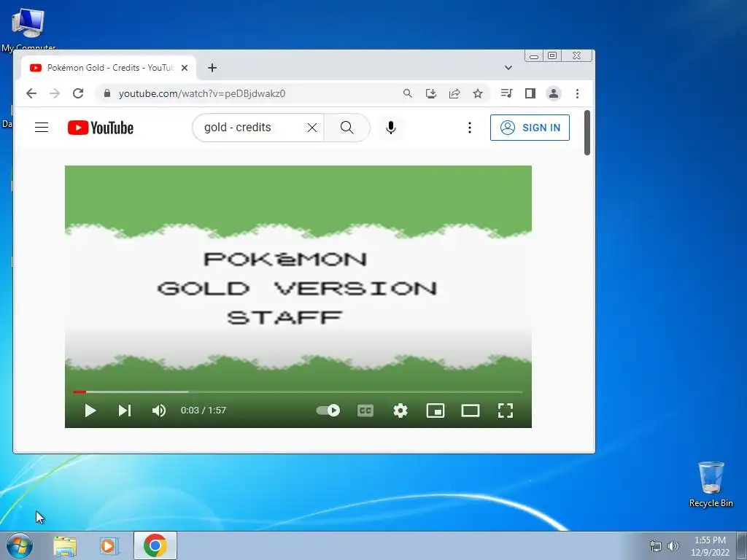The width and height of the screenshot is (747, 560).
Task: Click the forward navigation arrow
Action: 55,93
